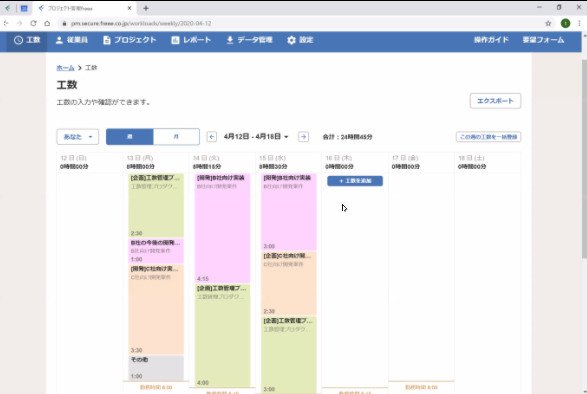Open the 設定 settings menu

click(x=300, y=40)
